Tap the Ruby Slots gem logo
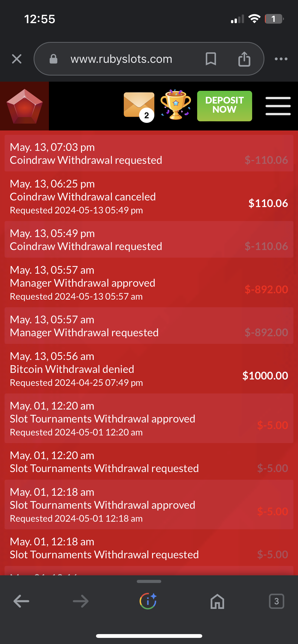Viewport: 298px width, 644px height. click(24, 106)
